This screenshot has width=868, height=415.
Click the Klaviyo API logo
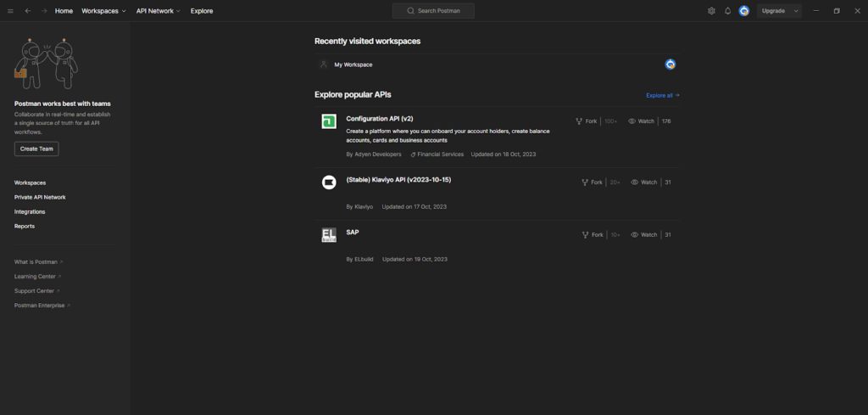(x=329, y=182)
